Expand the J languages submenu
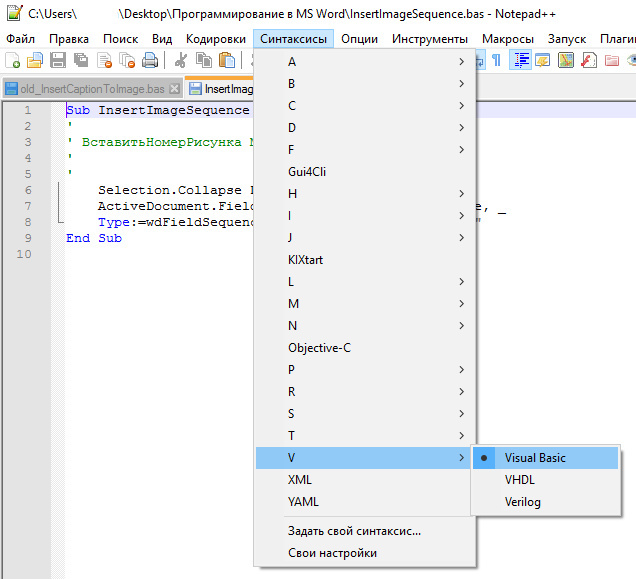The width and height of the screenshot is (636, 579). tap(364, 237)
